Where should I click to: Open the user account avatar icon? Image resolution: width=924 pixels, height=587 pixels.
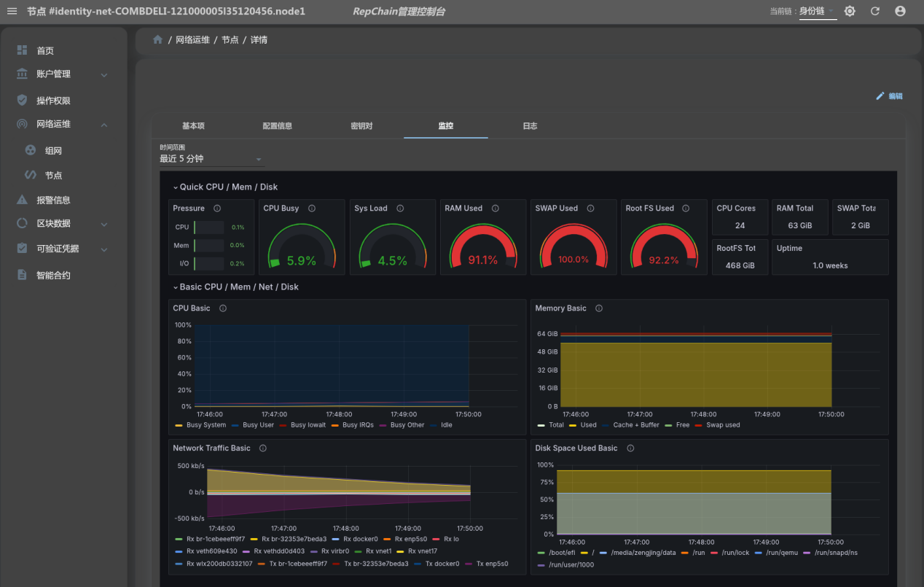pyautogui.click(x=900, y=11)
